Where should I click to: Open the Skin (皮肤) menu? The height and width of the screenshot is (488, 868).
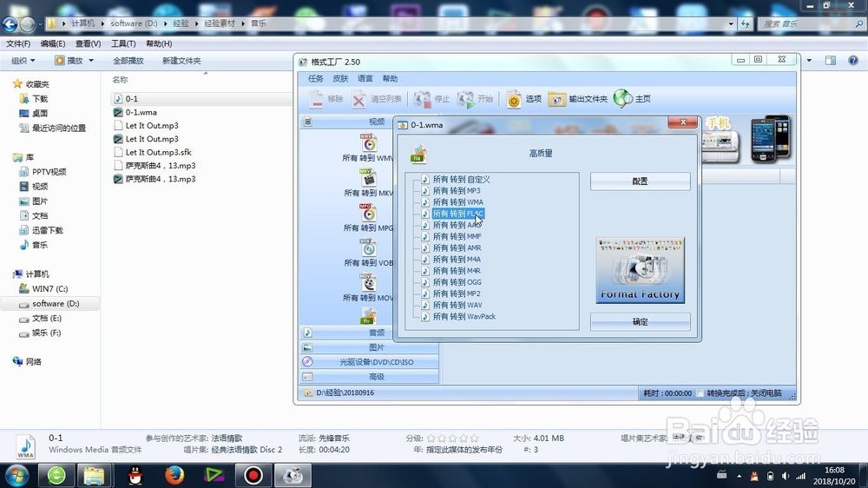(x=340, y=79)
